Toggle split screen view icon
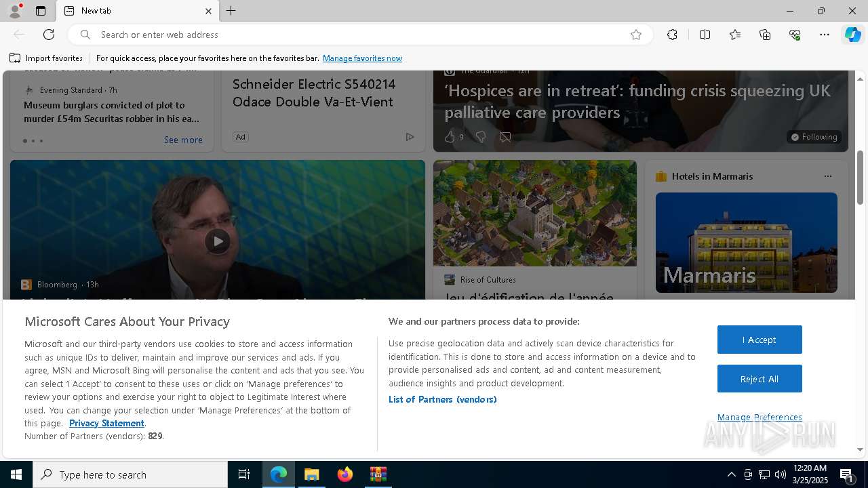The width and height of the screenshot is (868, 488). pyautogui.click(x=705, y=35)
